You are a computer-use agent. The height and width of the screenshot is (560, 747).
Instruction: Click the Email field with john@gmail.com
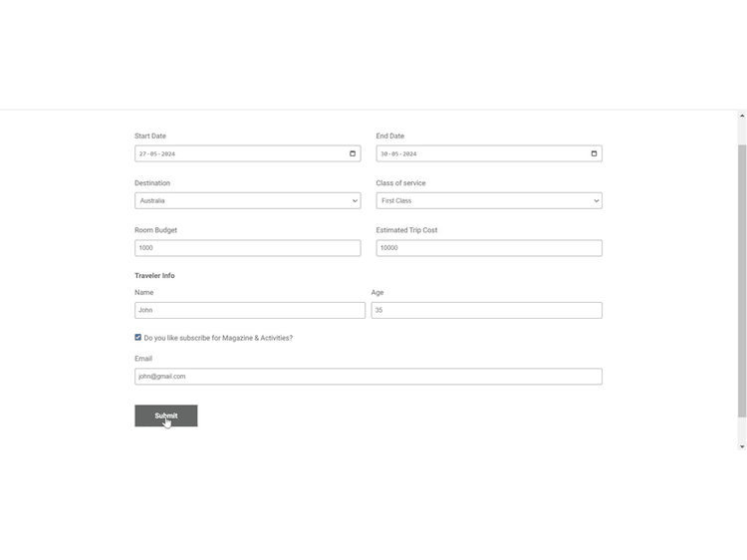click(x=368, y=377)
